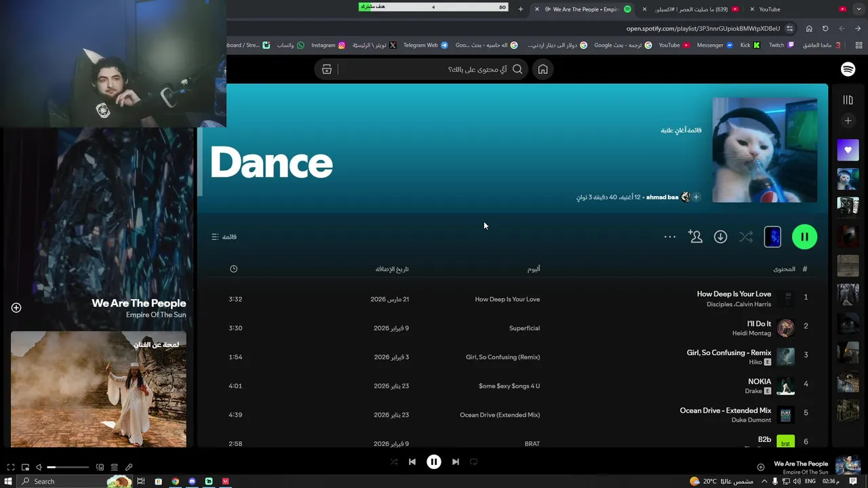Add We Are The People to Liked Songs in the Now Playing panel

click(16, 308)
